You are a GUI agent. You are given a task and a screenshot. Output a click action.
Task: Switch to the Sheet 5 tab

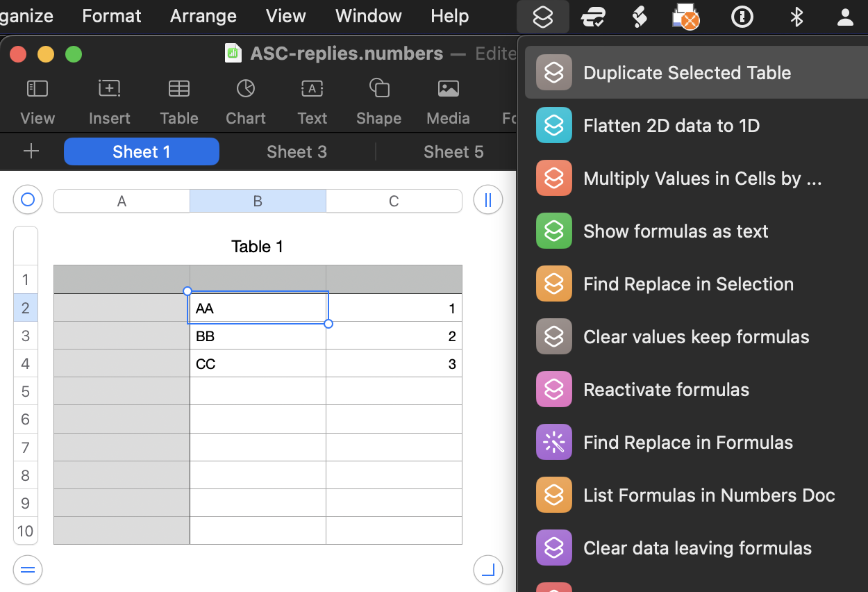453,151
